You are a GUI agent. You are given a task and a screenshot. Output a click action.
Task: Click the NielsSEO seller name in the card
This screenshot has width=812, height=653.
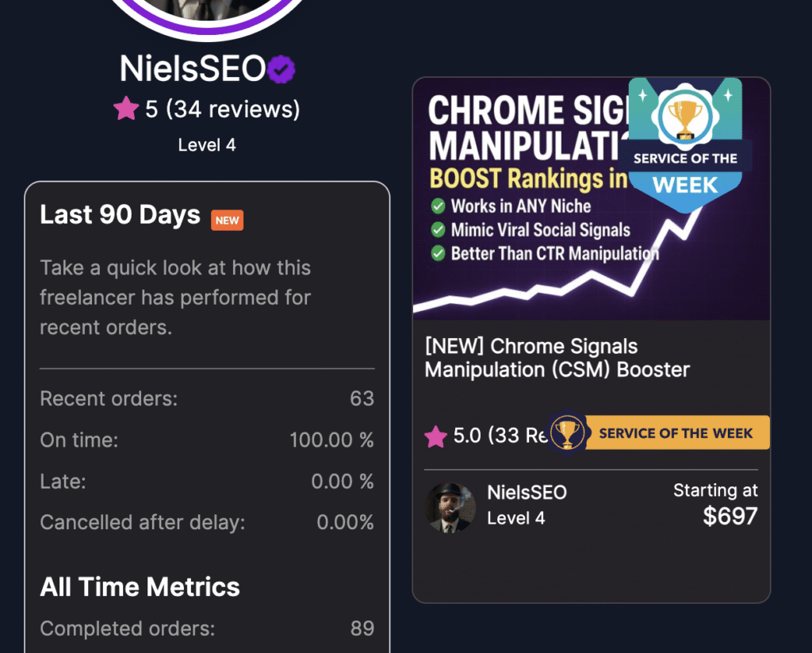coord(527,492)
